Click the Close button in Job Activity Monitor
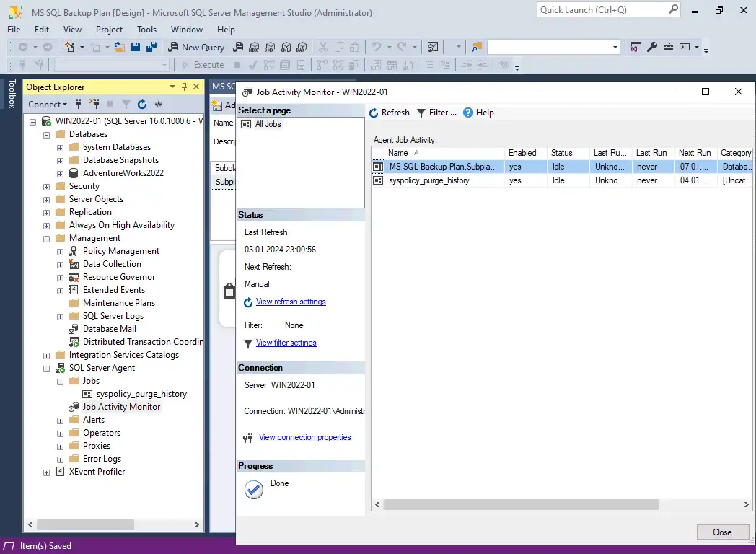 coord(721,532)
